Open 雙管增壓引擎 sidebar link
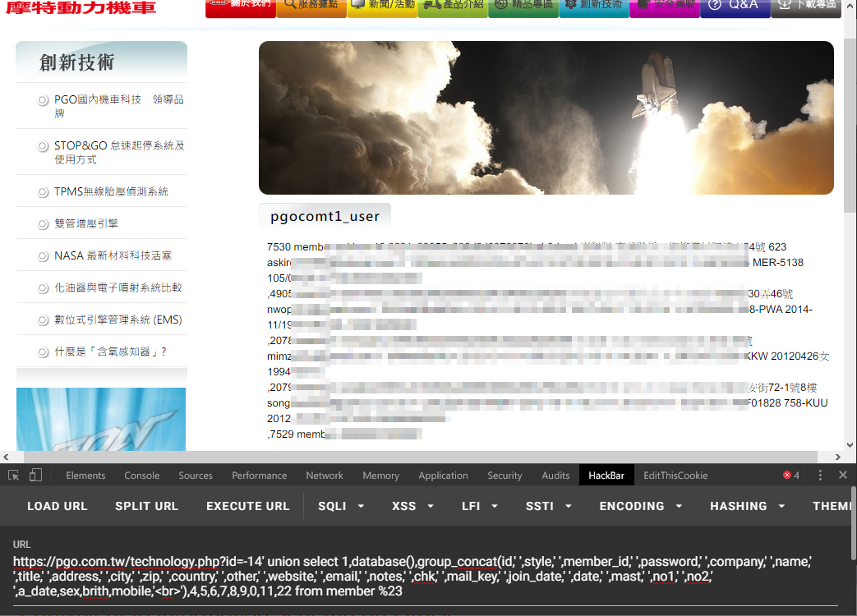This screenshot has width=857, height=616. coord(85,223)
